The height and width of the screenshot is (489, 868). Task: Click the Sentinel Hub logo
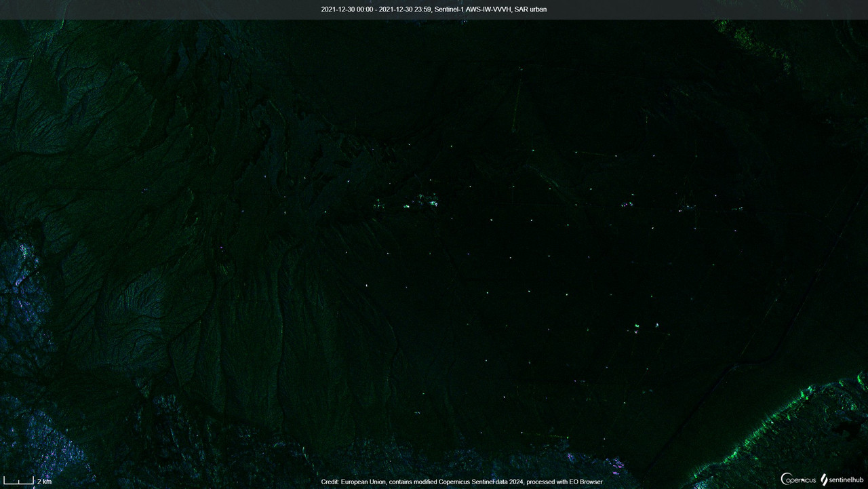[842, 480]
